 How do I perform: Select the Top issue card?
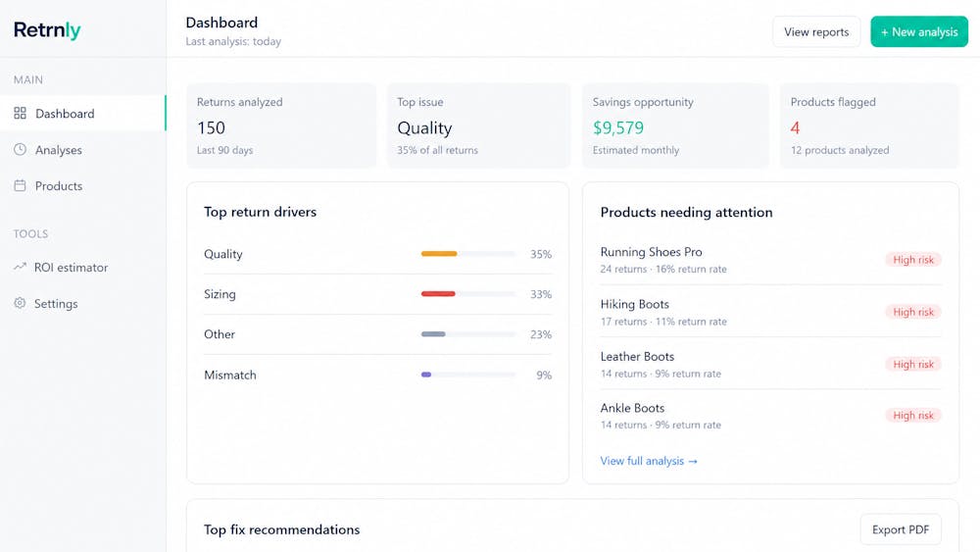coord(479,125)
